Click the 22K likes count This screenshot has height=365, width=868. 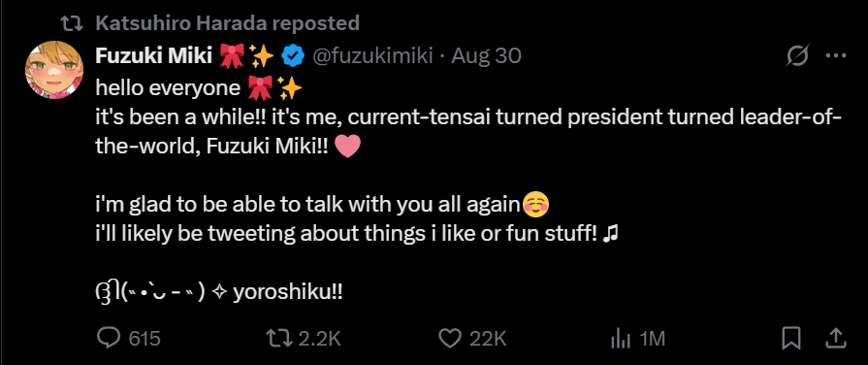(x=488, y=339)
